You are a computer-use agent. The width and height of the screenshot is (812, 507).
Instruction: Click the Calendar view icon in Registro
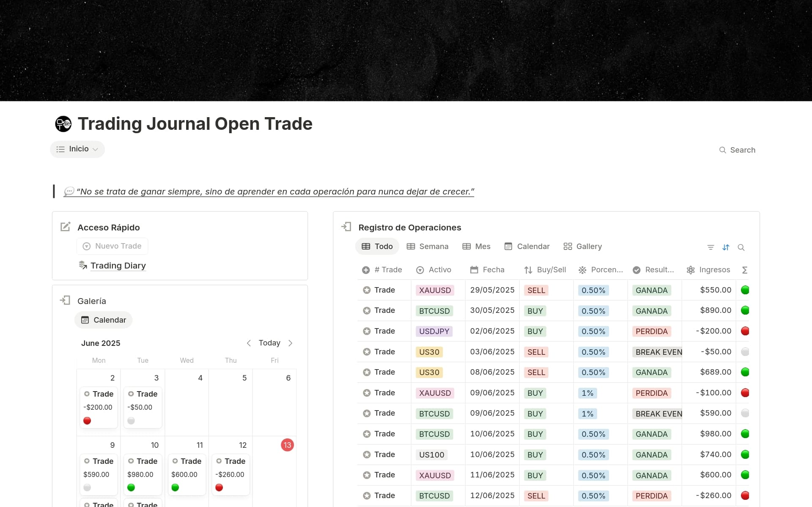click(509, 246)
